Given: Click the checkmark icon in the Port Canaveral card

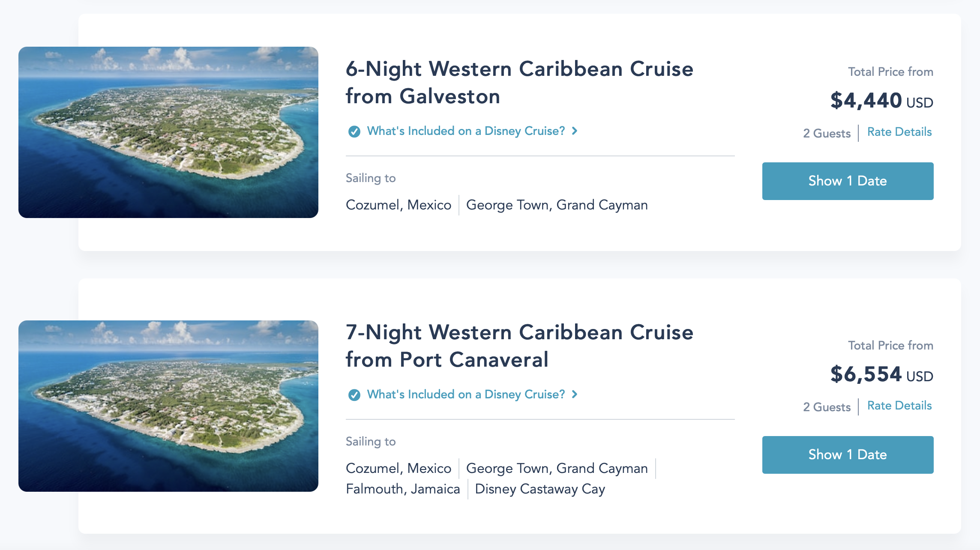Looking at the screenshot, I should click(x=354, y=395).
